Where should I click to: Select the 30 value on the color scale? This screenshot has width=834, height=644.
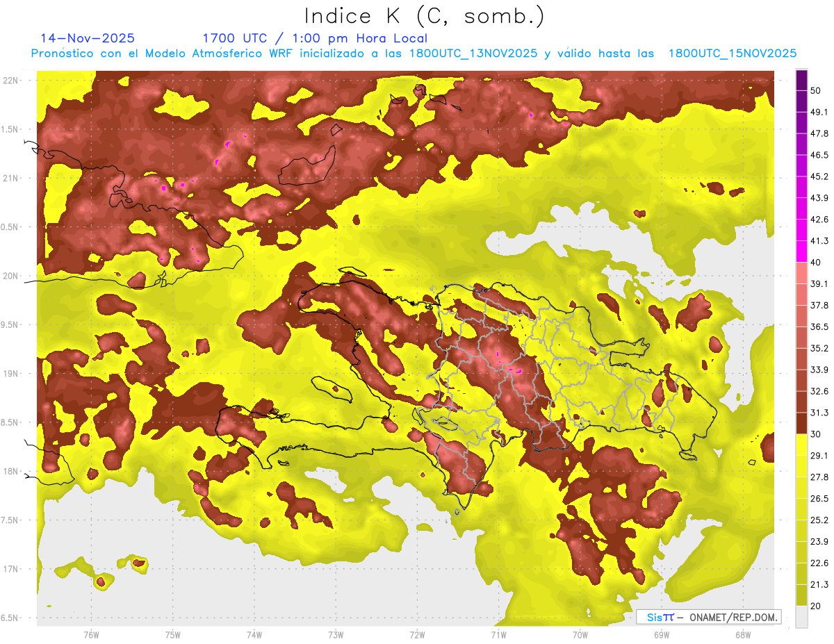pos(816,434)
